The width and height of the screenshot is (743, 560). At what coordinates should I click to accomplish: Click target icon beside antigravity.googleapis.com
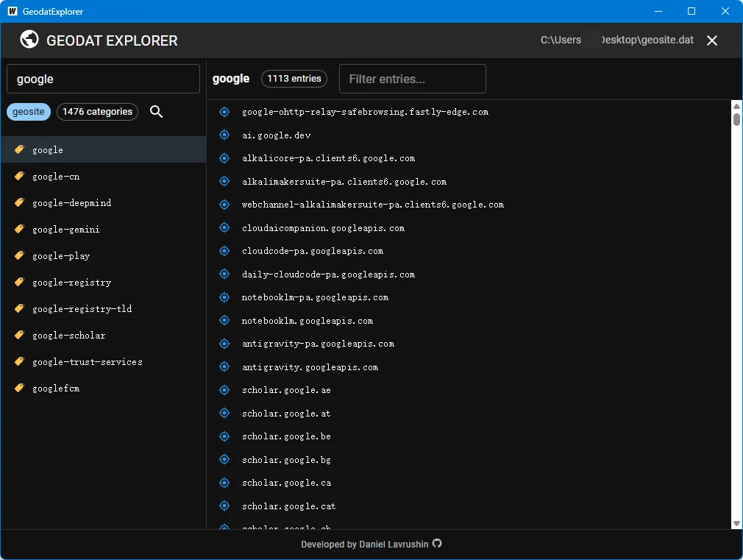coord(224,366)
